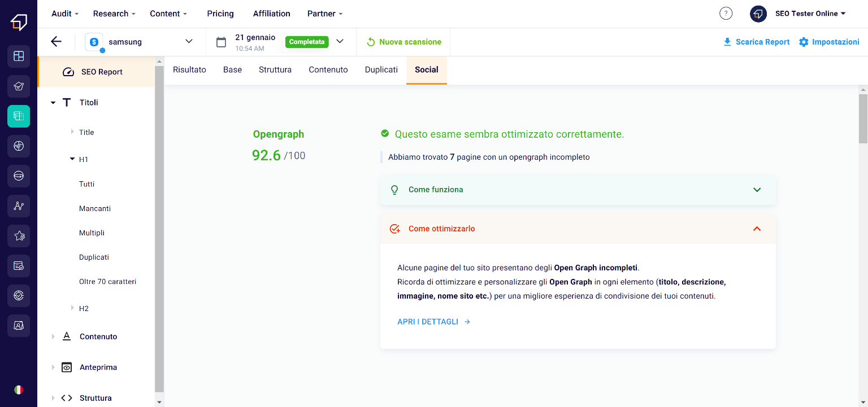Open the help question mark icon
The height and width of the screenshot is (407, 868).
[x=726, y=14]
